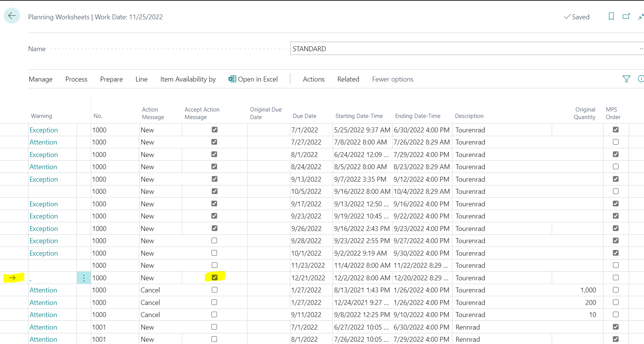
Task: Click the collapse page arrows icon
Action: 641,16
